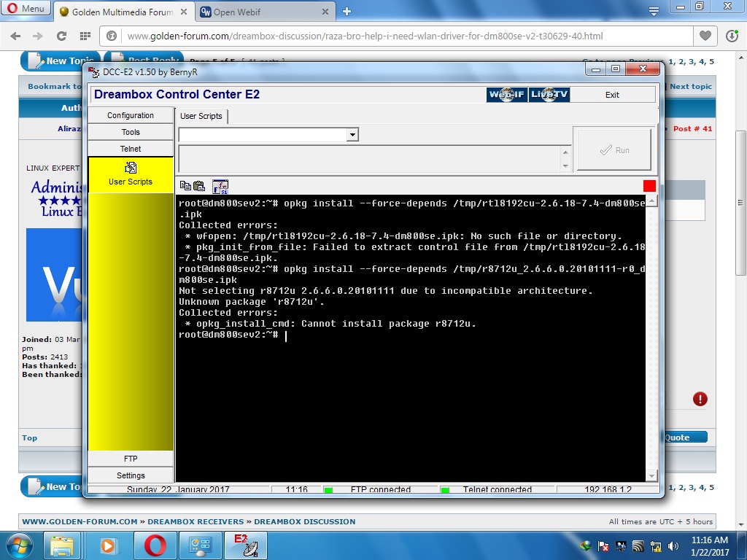
Task: Switch to the Telnet section in sidebar
Action: [x=130, y=149]
